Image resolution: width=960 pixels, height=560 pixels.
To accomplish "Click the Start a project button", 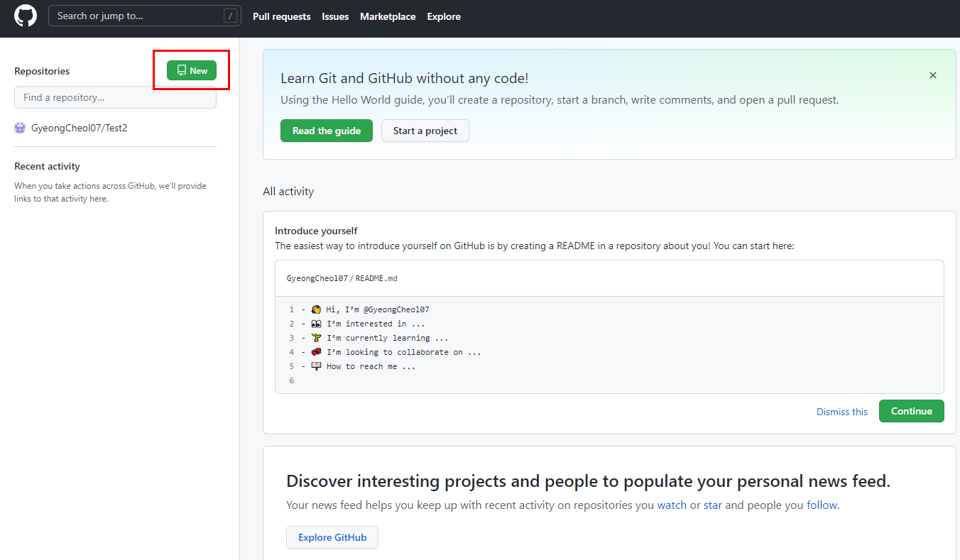I will tap(425, 131).
